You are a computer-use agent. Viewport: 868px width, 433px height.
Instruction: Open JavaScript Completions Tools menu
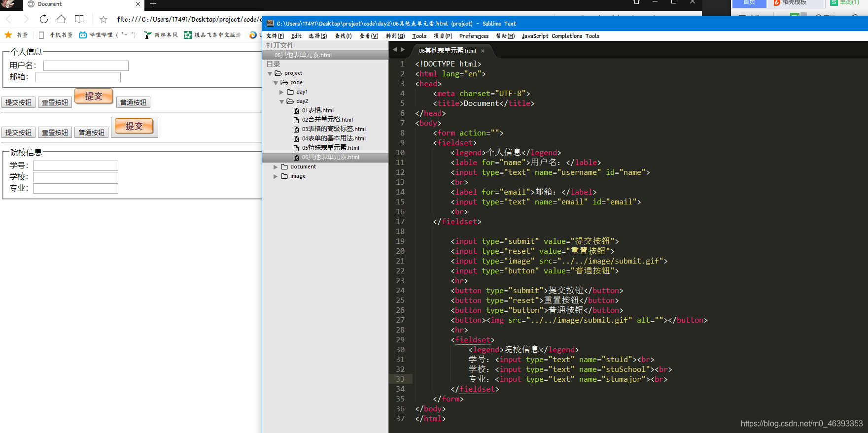click(x=560, y=36)
